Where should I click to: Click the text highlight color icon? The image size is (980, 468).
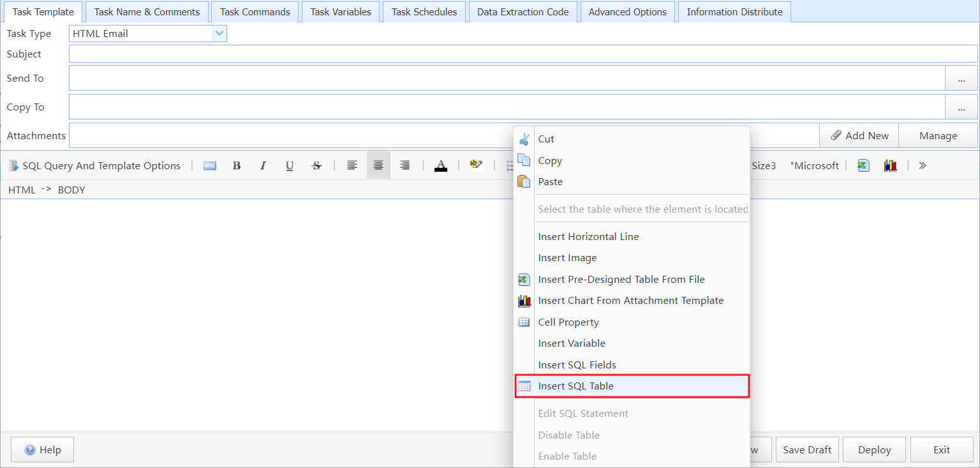click(476, 165)
